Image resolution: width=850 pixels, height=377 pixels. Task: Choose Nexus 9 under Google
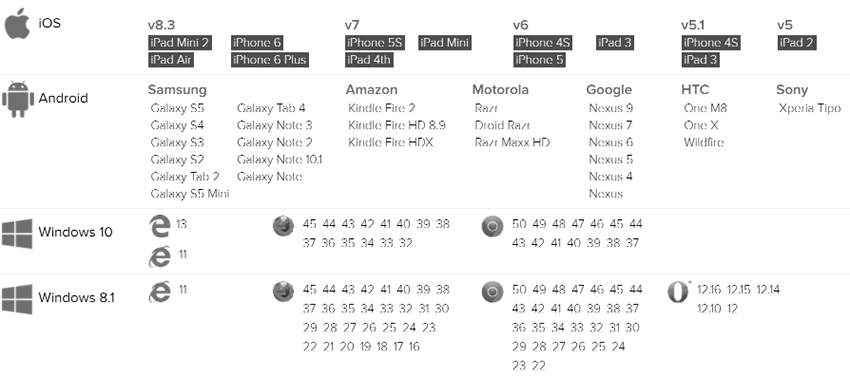tap(610, 108)
